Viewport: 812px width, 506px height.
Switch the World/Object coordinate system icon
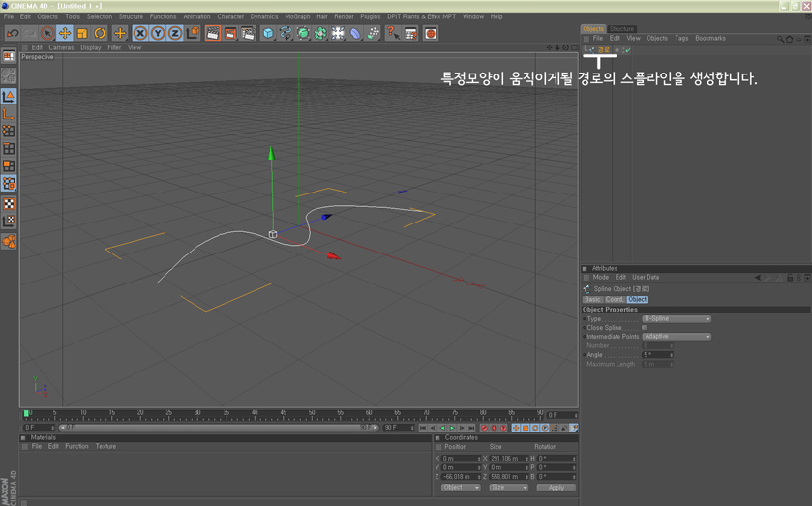[193, 33]
